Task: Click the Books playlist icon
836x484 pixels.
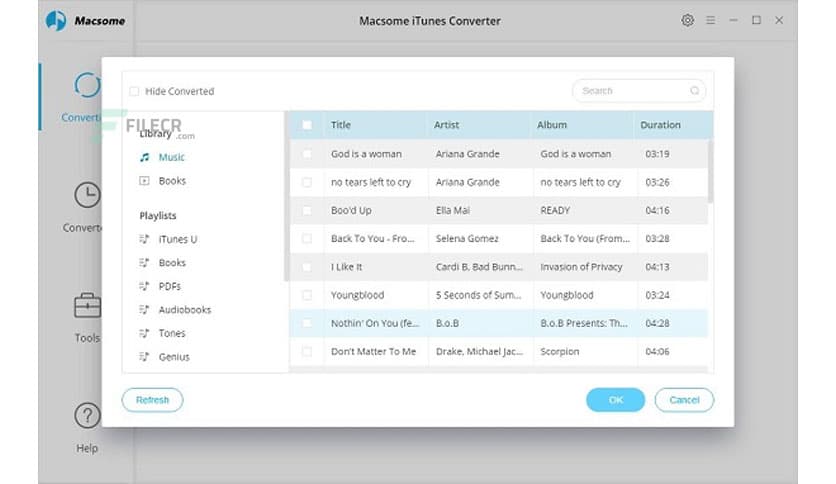Action: point(144,263)
